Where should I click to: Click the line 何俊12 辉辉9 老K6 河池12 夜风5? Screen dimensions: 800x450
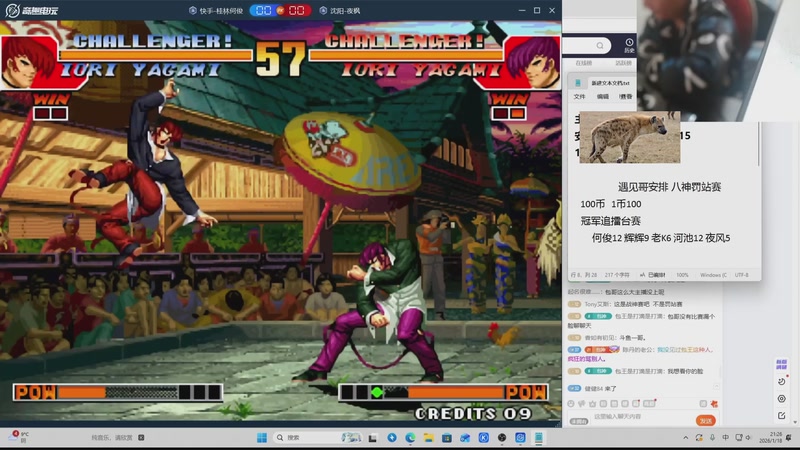[x=661, y=238]
